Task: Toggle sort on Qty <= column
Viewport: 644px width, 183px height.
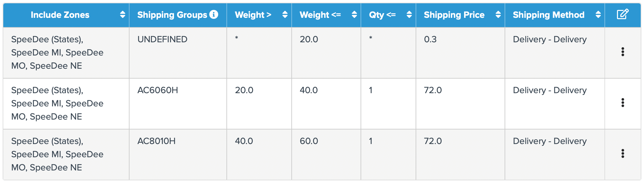Action: pos(409,15)
